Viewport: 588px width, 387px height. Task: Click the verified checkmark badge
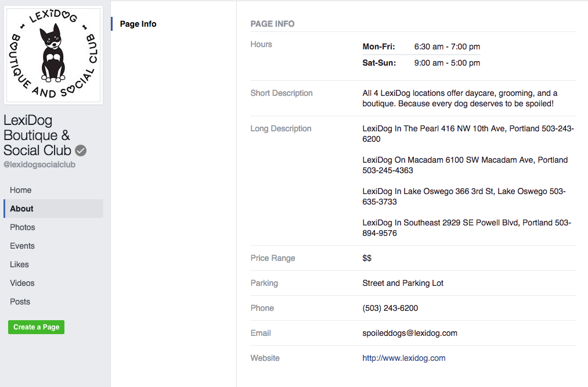[81, 150]
